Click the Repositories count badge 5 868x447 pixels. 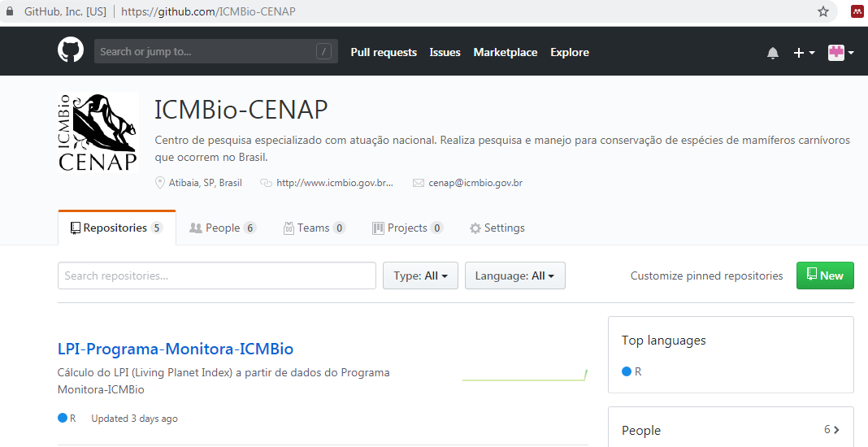[157, 228]
